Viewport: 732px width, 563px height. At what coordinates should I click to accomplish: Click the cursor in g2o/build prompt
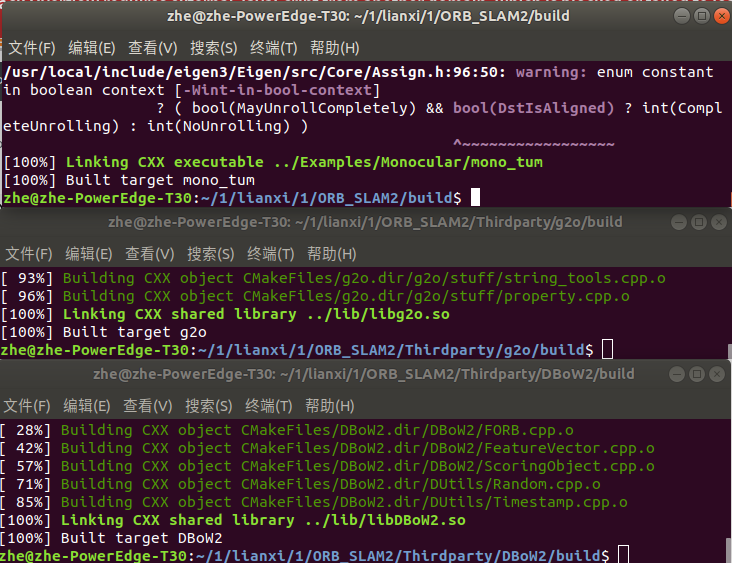click(607, 349)
